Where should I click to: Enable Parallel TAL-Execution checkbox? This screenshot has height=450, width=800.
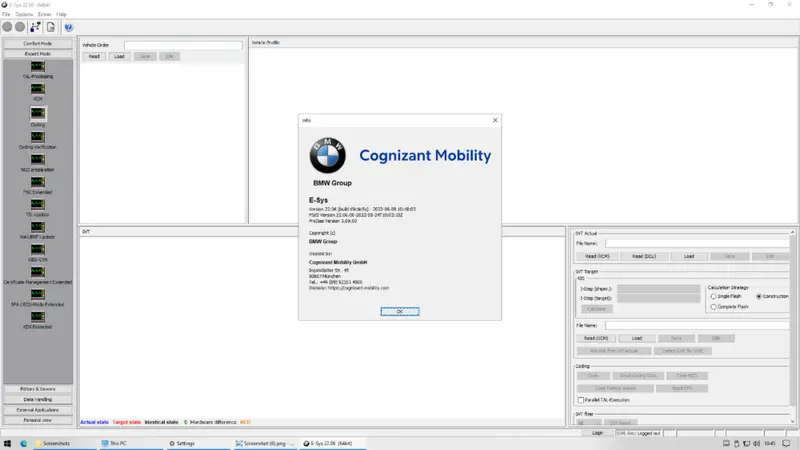click(x=581, y=400)
